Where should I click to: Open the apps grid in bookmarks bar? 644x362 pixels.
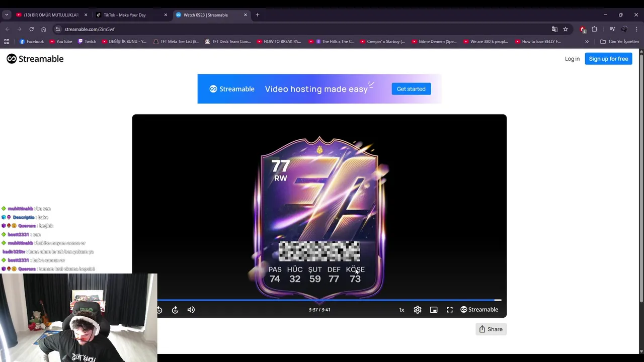coord(7,42)
